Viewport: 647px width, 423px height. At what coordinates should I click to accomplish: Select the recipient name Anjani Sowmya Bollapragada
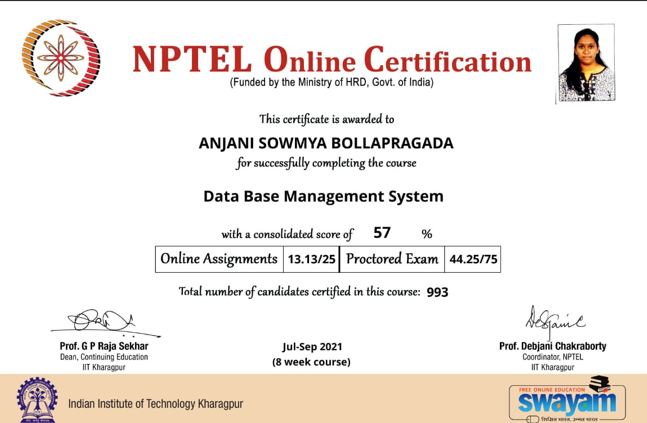(x=326, y=143)
